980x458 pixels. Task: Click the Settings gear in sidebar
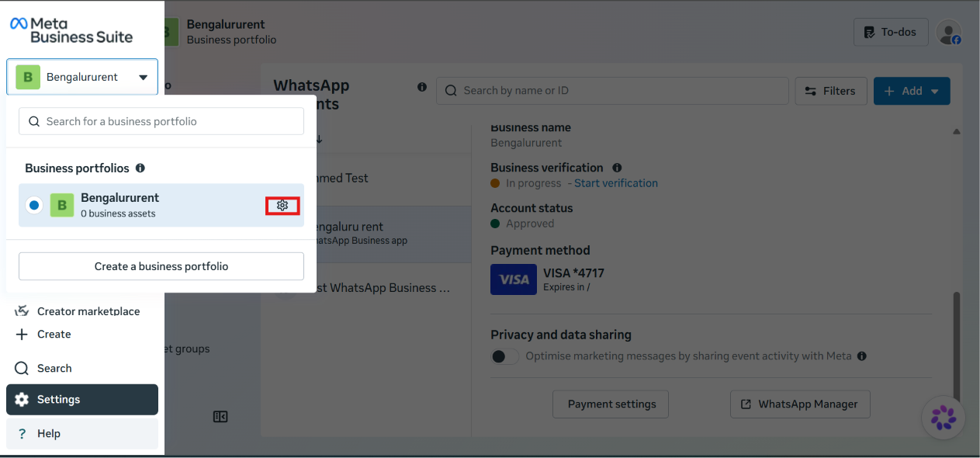[22, 400]
